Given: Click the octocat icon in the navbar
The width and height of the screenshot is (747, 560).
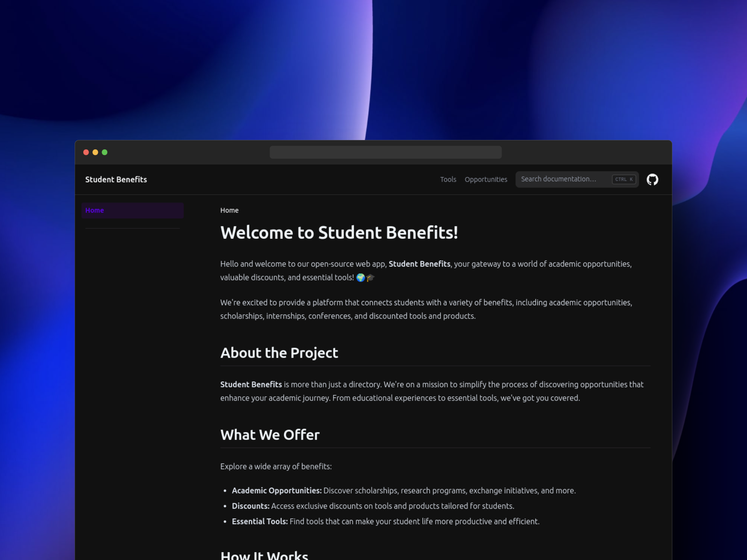Looking at the screenshot, I should pyautogui.click(x=652, y=179).
